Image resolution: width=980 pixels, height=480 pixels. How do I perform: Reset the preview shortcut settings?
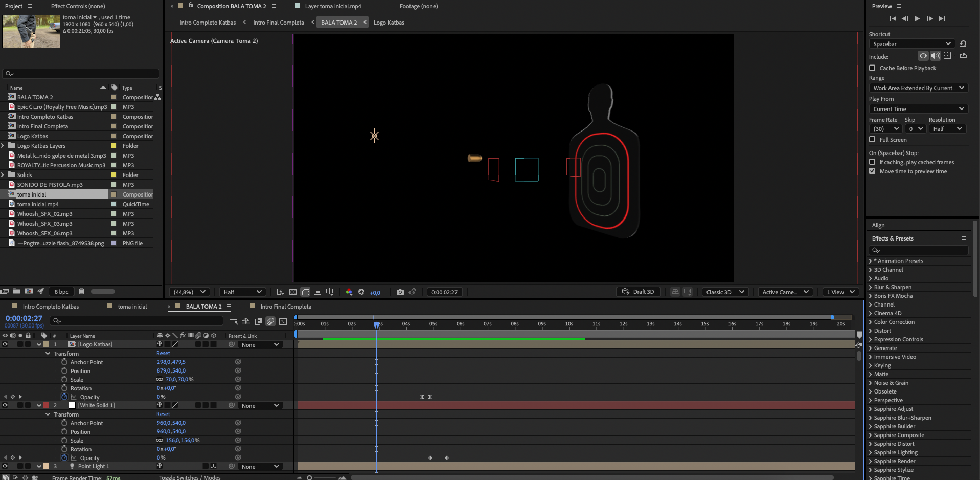pos(963,44)
